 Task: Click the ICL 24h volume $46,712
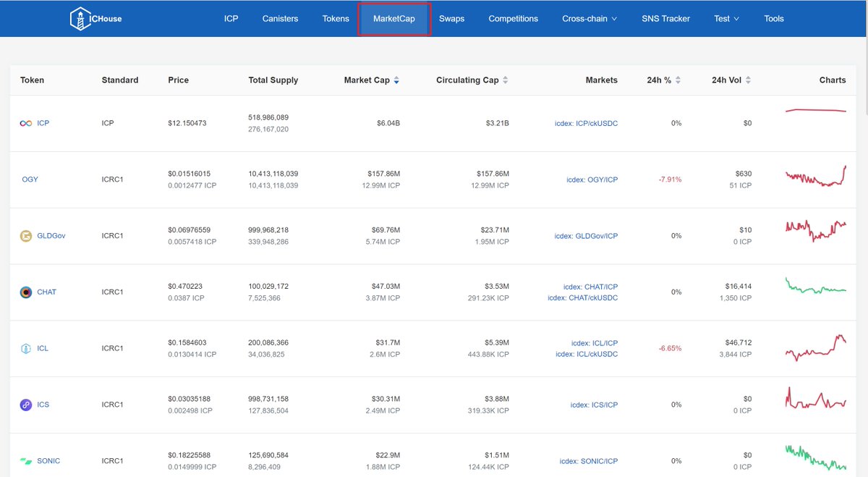tap(739, 343)
